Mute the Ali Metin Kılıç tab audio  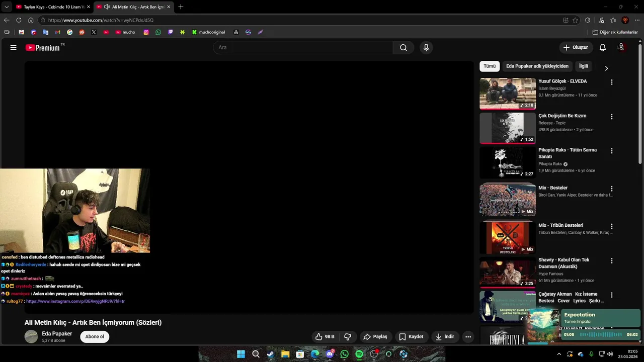(x=107, y=7)
